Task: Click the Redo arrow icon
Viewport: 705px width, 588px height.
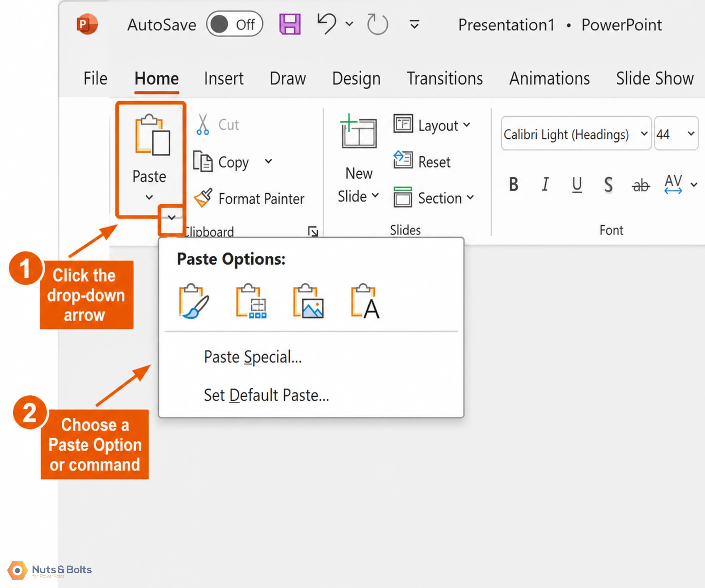Action: (377, 24)
